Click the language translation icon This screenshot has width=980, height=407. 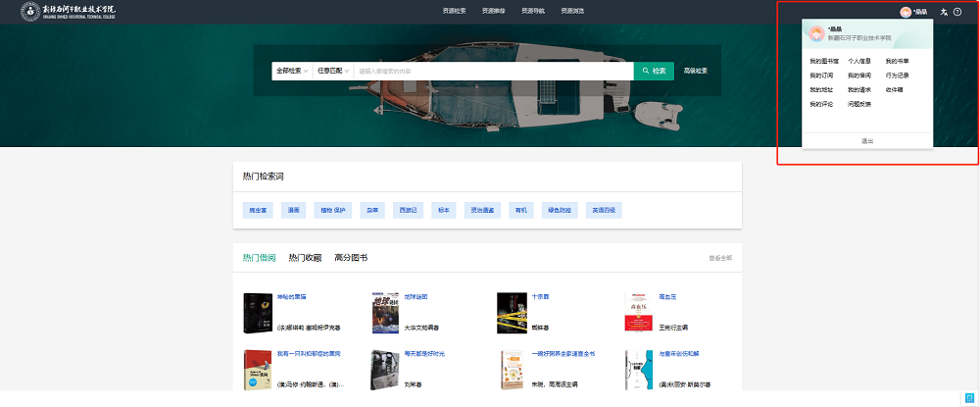pos(944,12)
